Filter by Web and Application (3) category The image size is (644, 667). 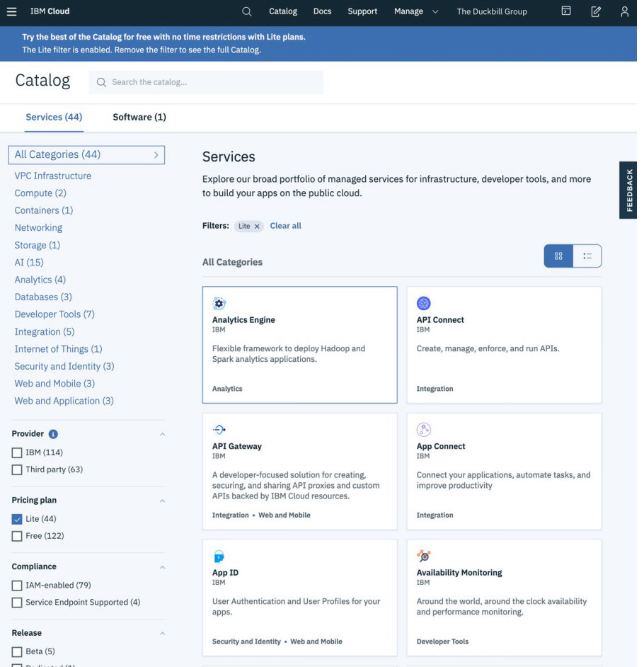(64, 401)
